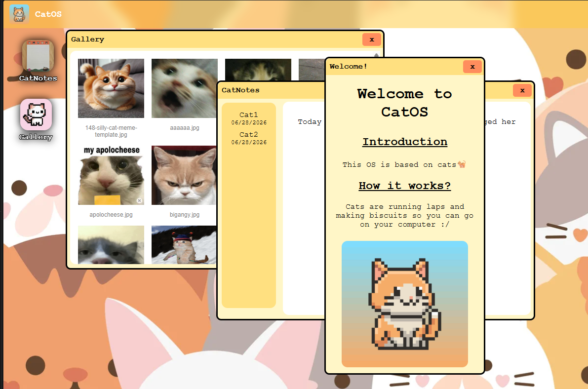Viewport: 588px width, 389px height.
Task: Close the CatNotes window
Action: click(x=522, y=90)
